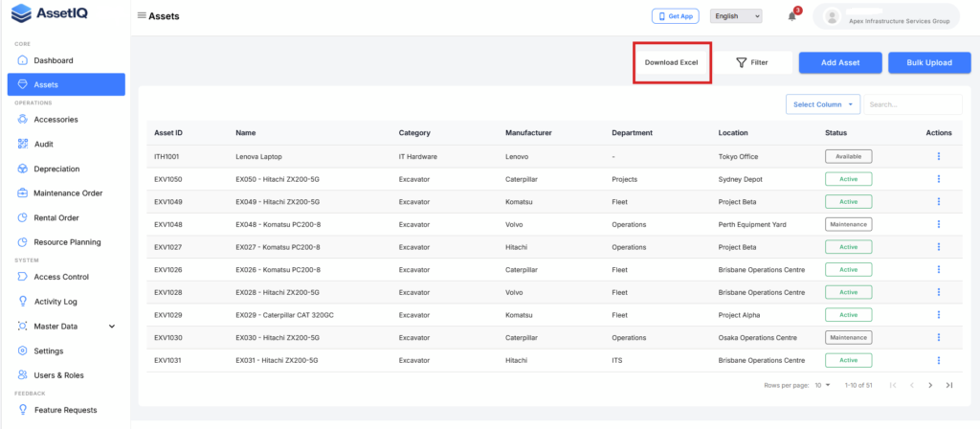Open actions menu for EXV1050 row
Viewport: 980px width, 429px height.
[x=939, y=179]
